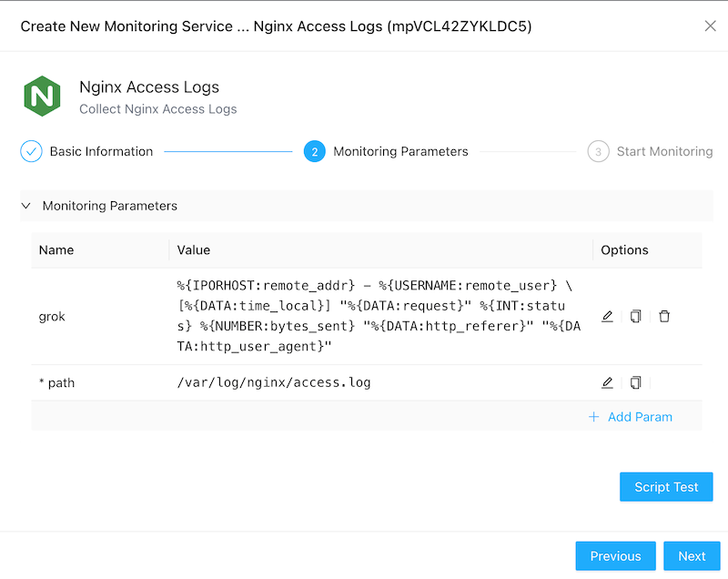The width and height of the screenshot is (728, 579).
Task: Click the grok pattern value text
Action: pyautogui.click(x=378, y=316)
